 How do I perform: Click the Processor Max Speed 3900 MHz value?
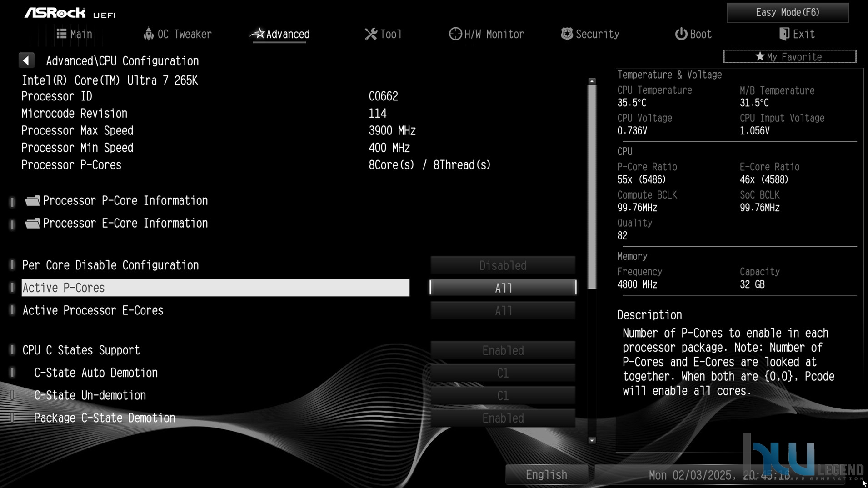(392, 131)
